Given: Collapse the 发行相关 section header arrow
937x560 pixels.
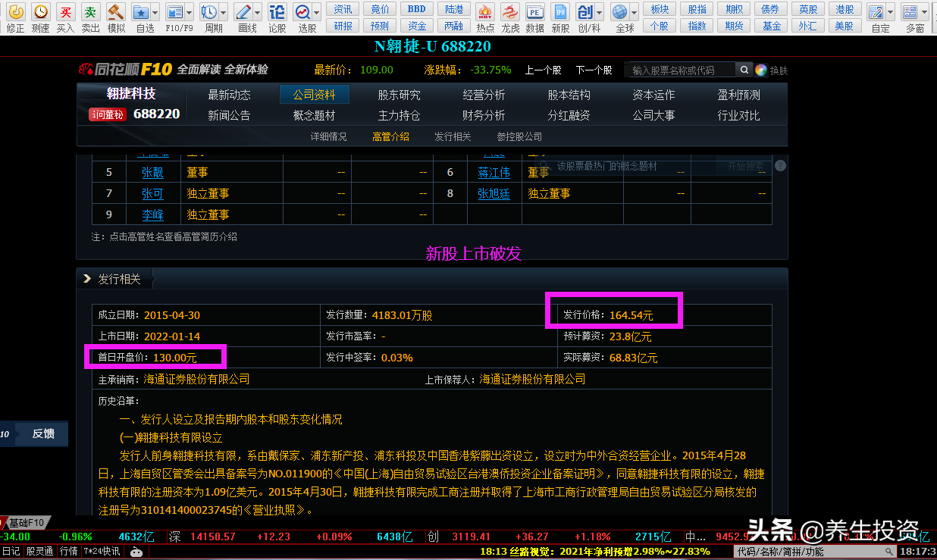Looking at the screenshot, I should (x=86, y=279).
